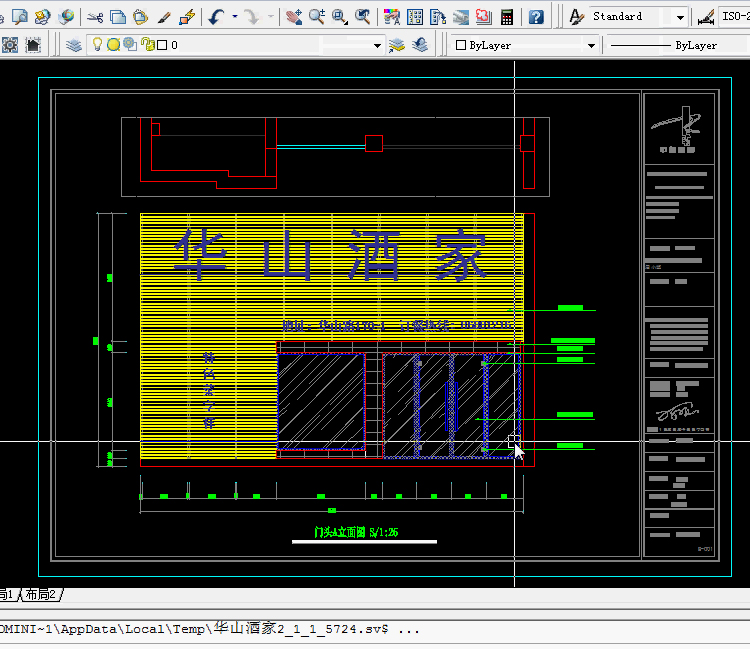Open the Layer Properties Manager

74,45
